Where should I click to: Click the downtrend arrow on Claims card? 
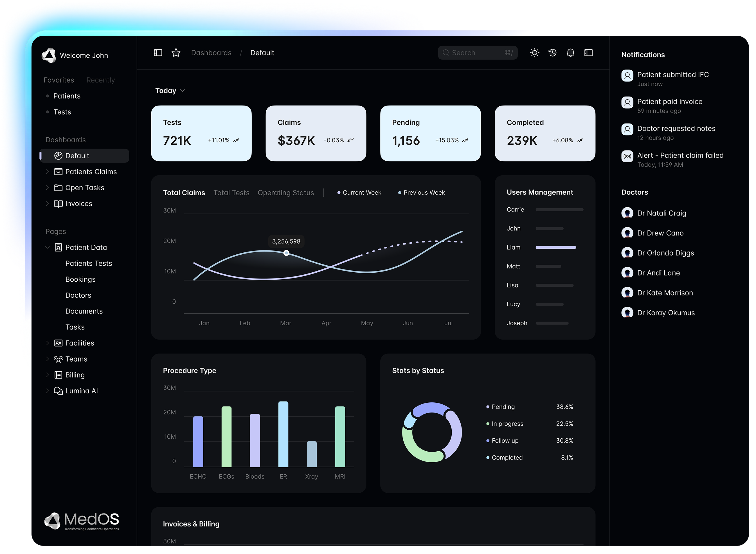[350, 140]
